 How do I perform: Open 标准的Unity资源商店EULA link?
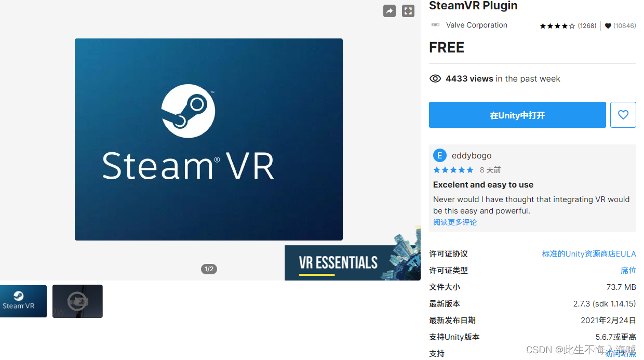click(x=589, y=254)
